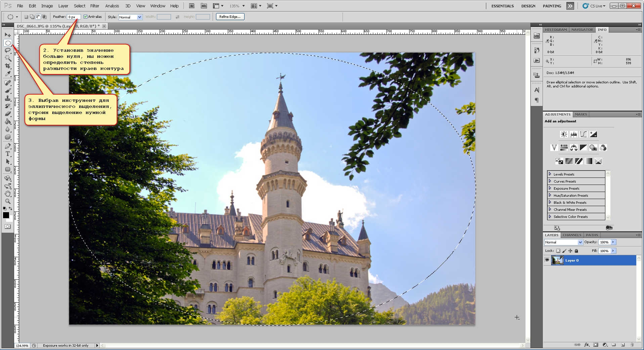Image resolution: width=644 pixels, height=350 pixels.
Task: Expand the Levels Presets list
Action: (550, 174)
